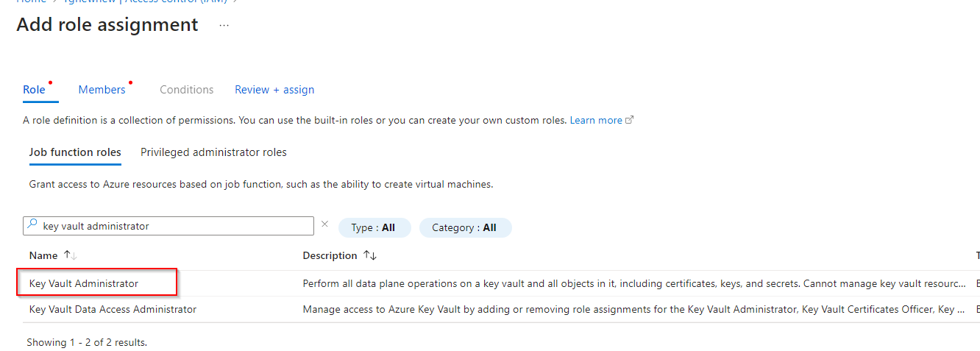Image resolution: width=980 pixels, height=351 pixels.
Task: Open the Category : All filter
Action: coord(464,228)
